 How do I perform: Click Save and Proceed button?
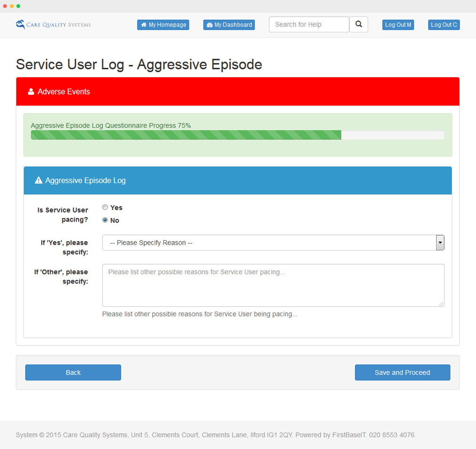coord(402,372)
